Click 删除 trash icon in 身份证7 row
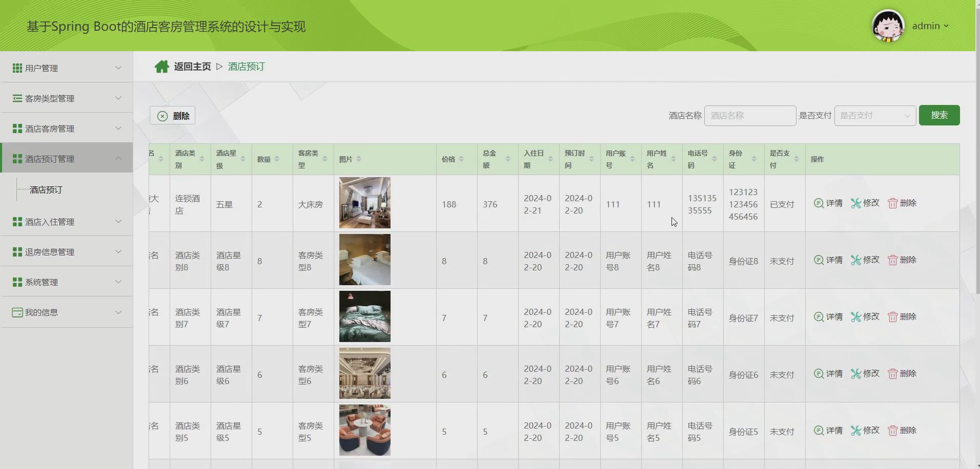 click(892, 317)
